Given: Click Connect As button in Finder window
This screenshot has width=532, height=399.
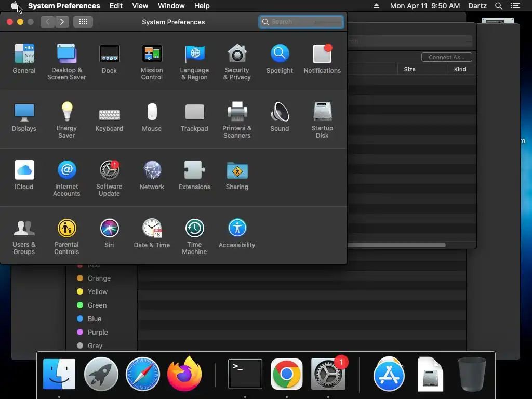Looking at the screenshot, I should coord(446,57).
